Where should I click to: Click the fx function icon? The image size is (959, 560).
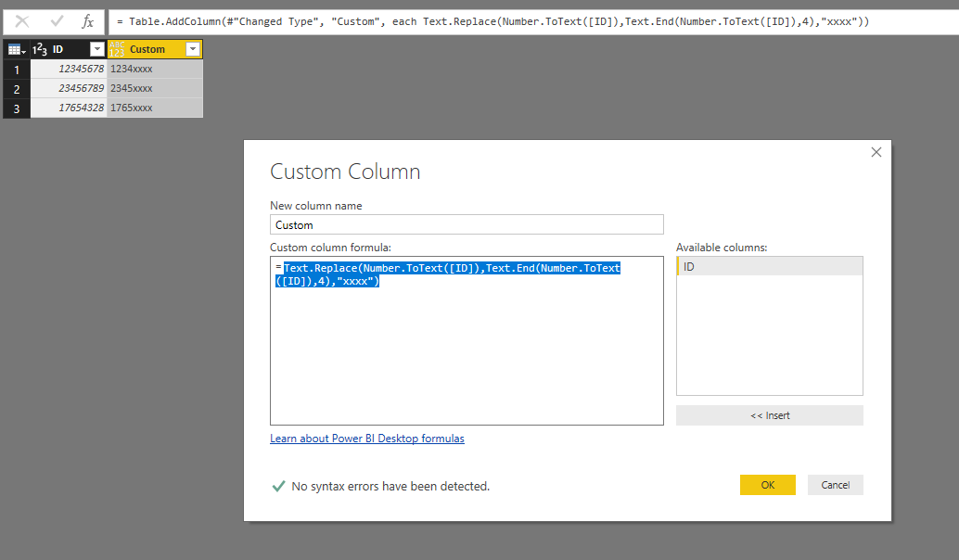(x=88, y=21)
